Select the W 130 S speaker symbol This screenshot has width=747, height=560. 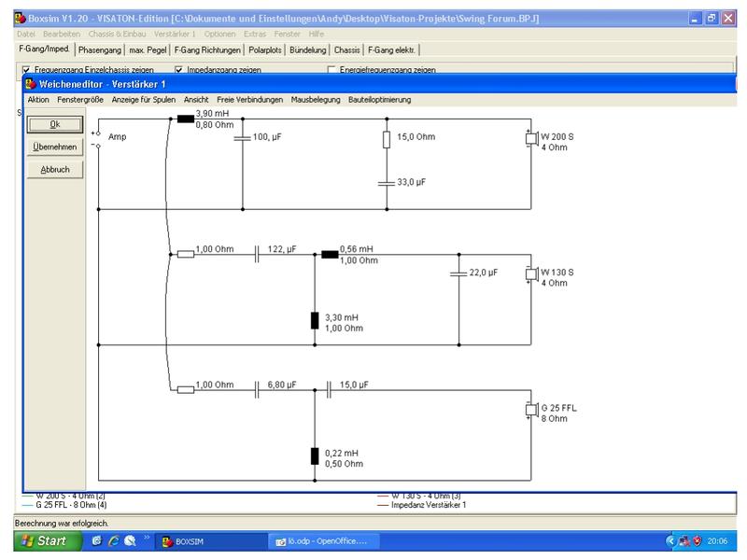click(x=531, y=273)
